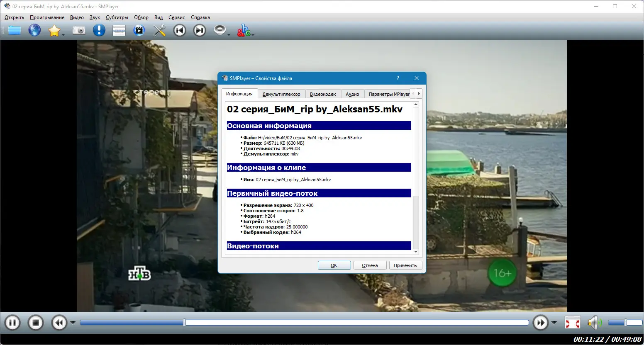
Task: Open the rewind speed dropdown arrow
Action: click(73, 322)
